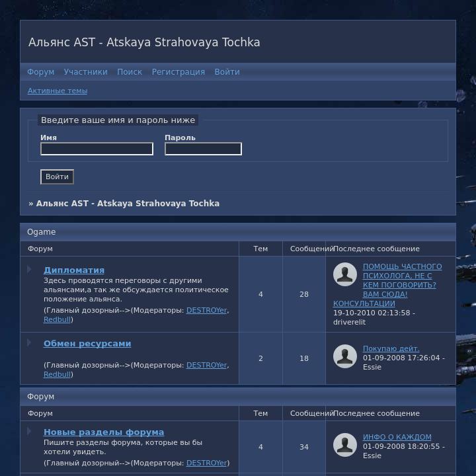
Task: Submit the login form with the Войти button
Action: 57,177
